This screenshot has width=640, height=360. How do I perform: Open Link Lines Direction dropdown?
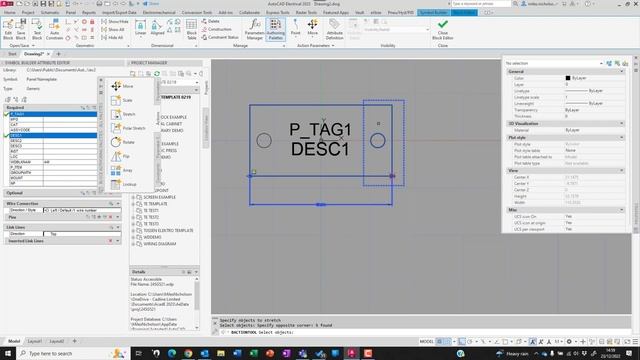82,233
